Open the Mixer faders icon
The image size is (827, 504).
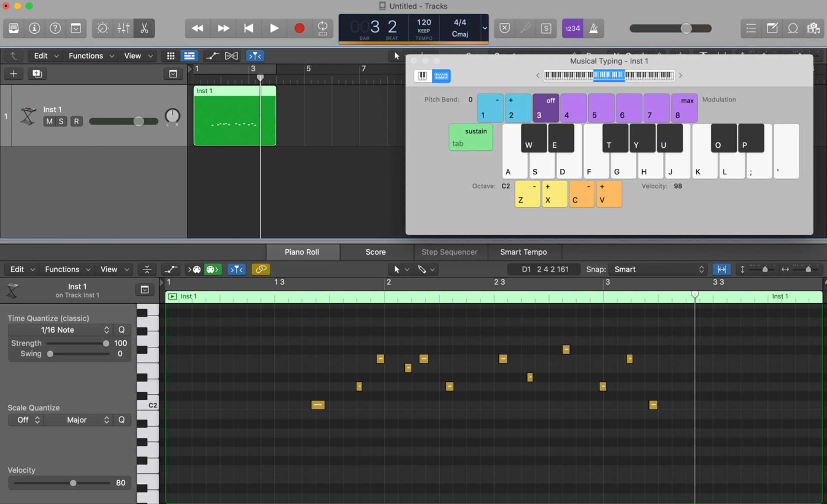[123, 28]
